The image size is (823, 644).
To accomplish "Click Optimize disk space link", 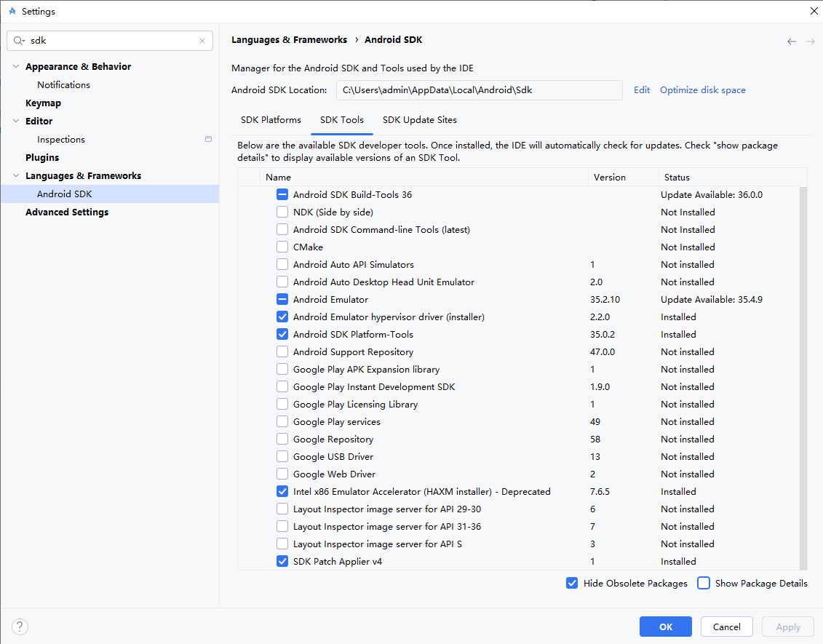I will 702,90.
